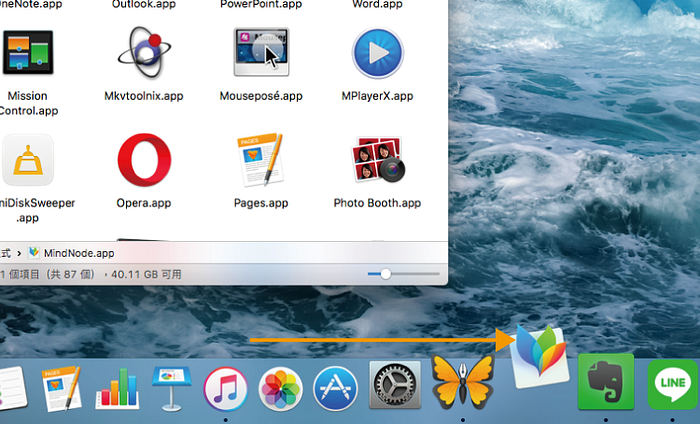The image size is (700, 424).
Task: Select the Pages.app icon in Finder
Action: [261, 159]
